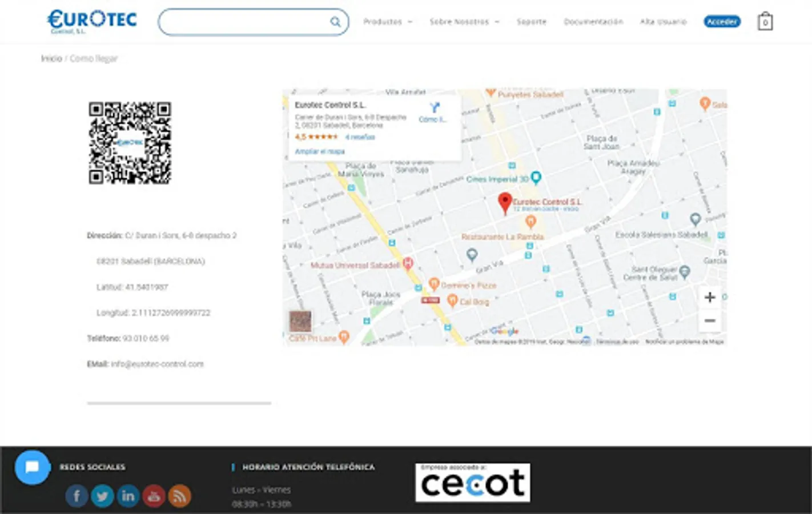Click Mutua Universal Sabadell hospital marker
The width and height of the screenshot is (812, 514).
click(x=408, y=263)
